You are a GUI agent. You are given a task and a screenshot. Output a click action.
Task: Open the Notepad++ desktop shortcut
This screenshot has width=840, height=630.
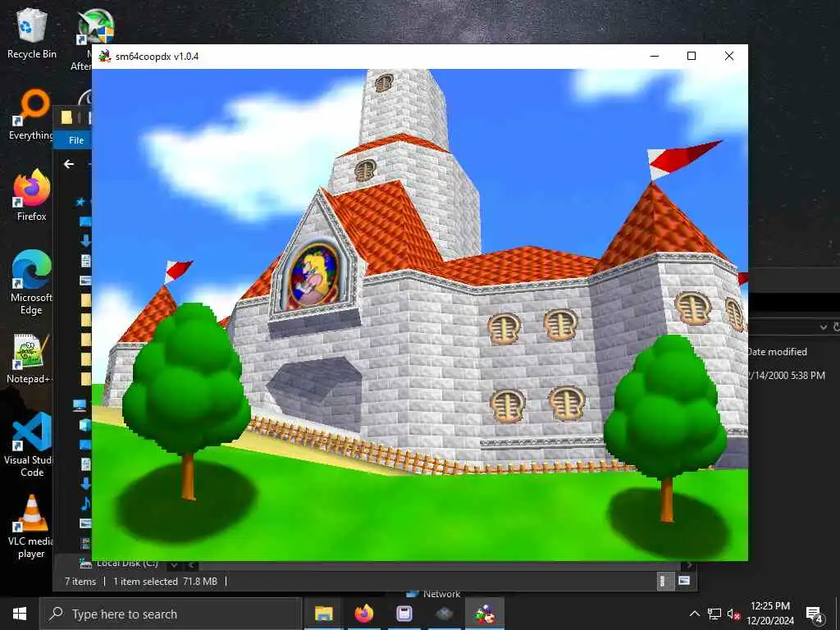(x=30, y=358)
